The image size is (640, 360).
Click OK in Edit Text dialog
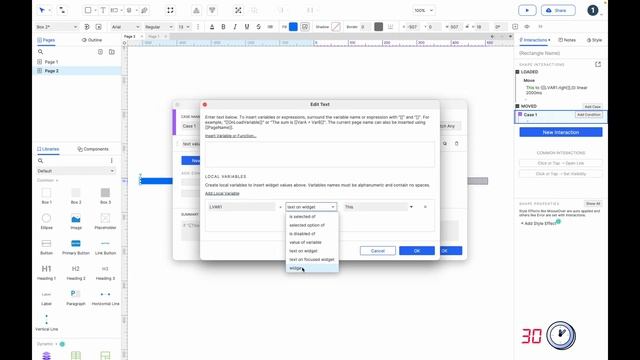tap(417, 251)
